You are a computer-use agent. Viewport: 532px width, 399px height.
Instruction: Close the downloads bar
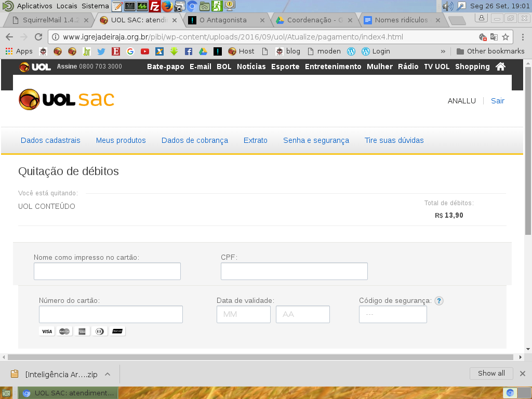[523, 374]
